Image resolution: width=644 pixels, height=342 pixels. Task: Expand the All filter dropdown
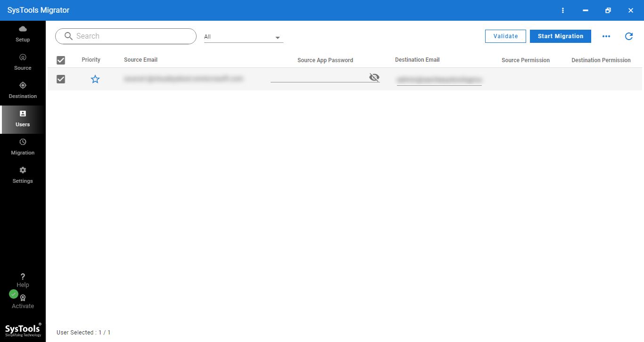pos(278,37)
